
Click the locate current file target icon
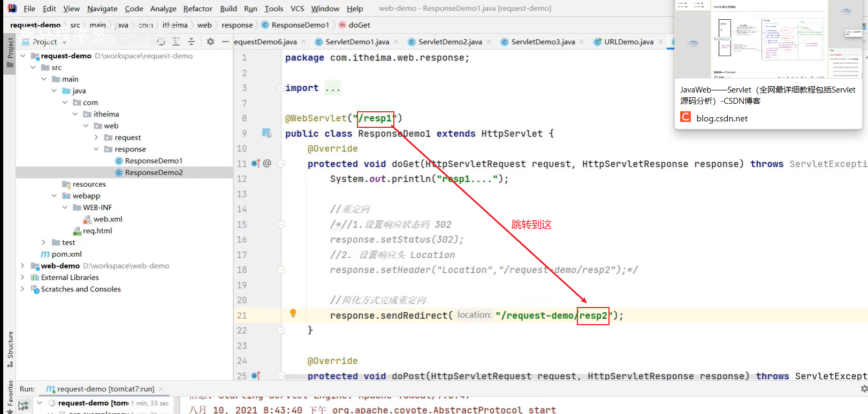pos(161,42)
